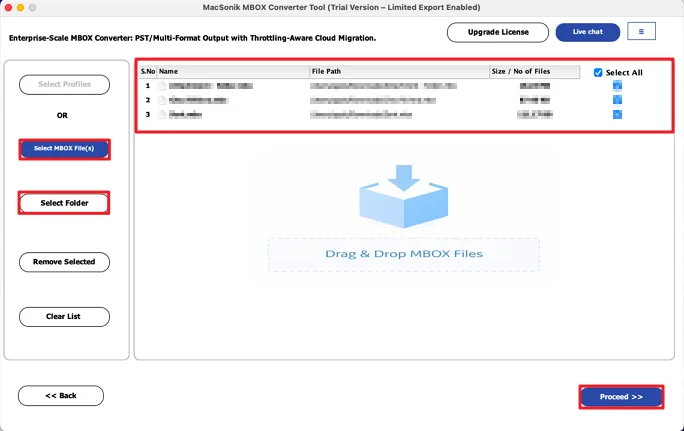Viewport: 684px width, 431px height.
Task: Select serial number 1 cell
Action: coord(148,86)
